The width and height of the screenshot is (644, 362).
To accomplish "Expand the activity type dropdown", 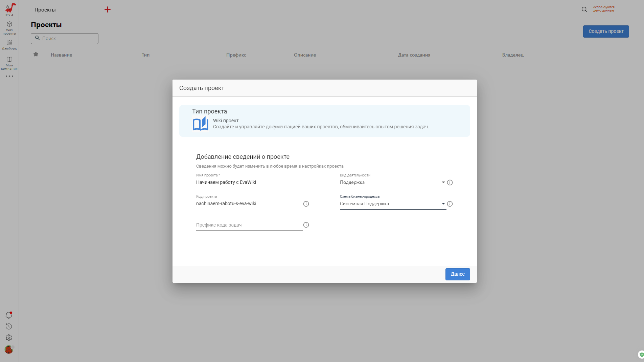I will [x=443, y=183].
